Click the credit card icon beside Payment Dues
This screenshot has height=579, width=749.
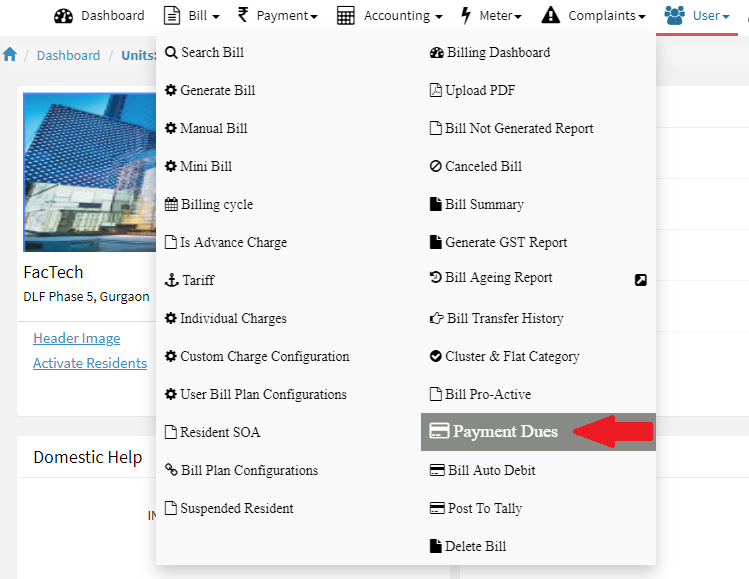tap(439, 430)
